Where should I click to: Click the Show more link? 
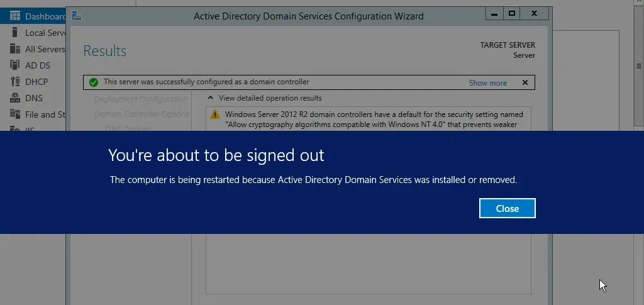point(487,83)
